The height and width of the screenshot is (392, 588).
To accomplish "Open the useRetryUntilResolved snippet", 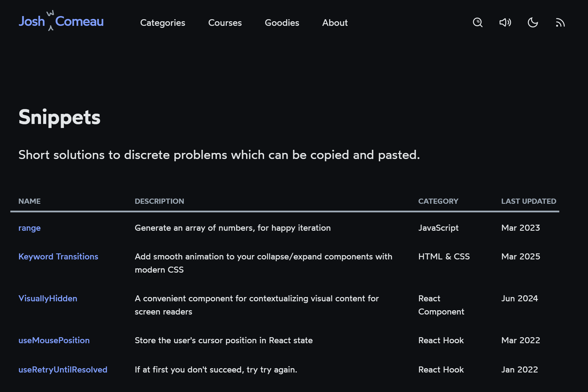I will [x=63, y=370].
